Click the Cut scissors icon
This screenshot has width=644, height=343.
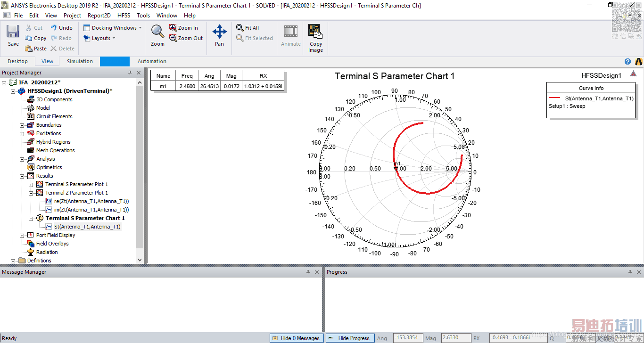(29, 28)
